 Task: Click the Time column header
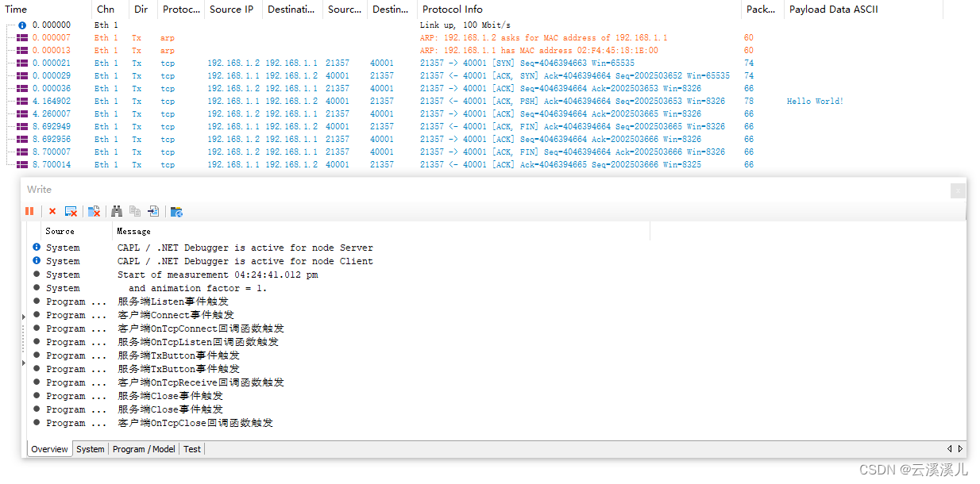coord(16,9)
